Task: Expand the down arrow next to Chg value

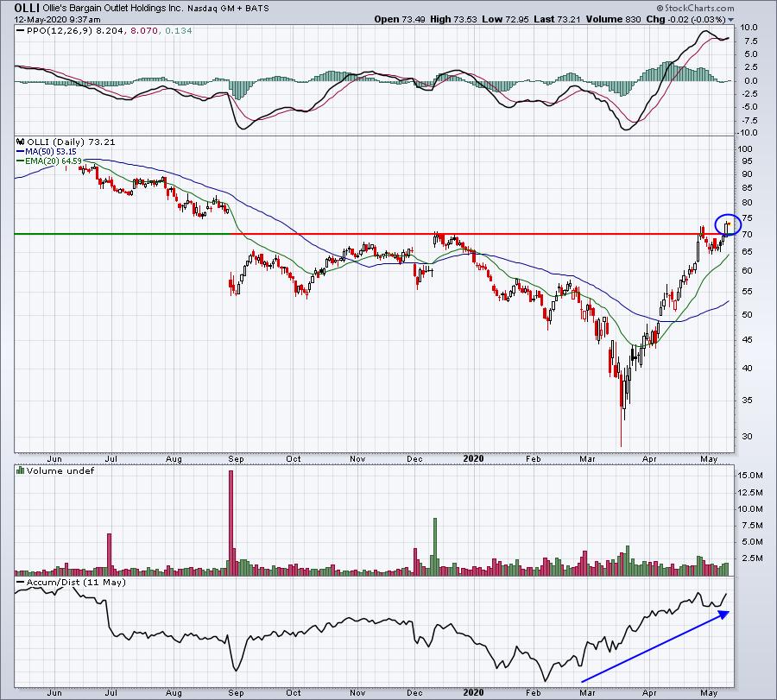Action: pyautogui.click(x=731, y=20)
